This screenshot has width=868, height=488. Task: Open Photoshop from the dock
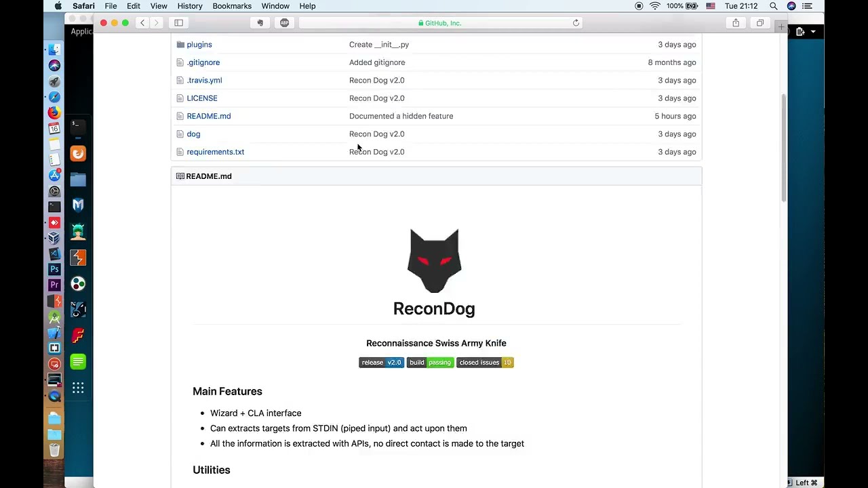click(54, 269)
